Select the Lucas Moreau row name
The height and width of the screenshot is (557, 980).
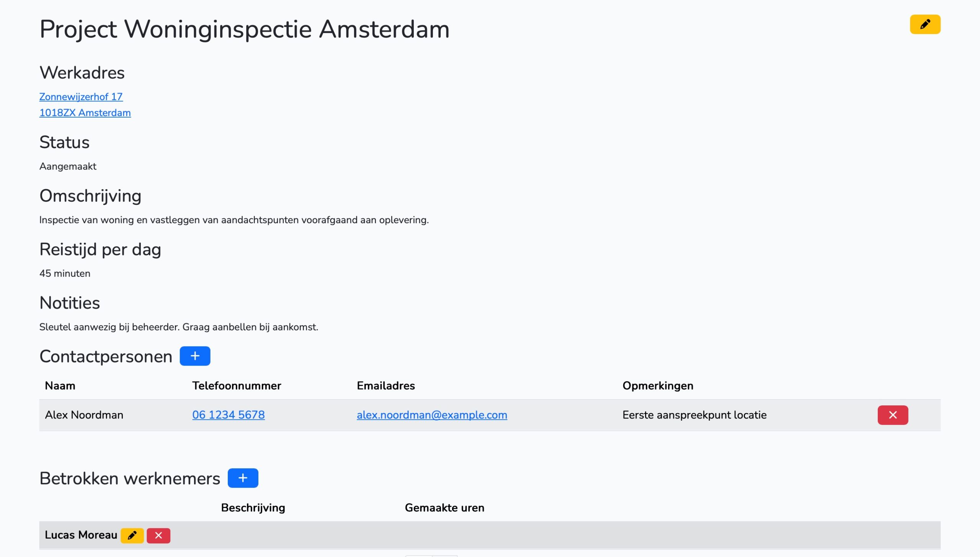[81, 535]
